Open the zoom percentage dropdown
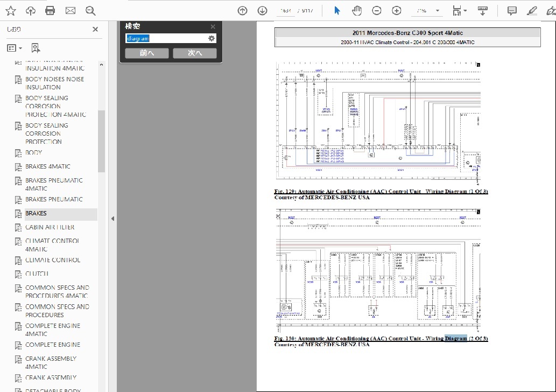This screenshot has height=392, width=556. [x=438, y=11]
